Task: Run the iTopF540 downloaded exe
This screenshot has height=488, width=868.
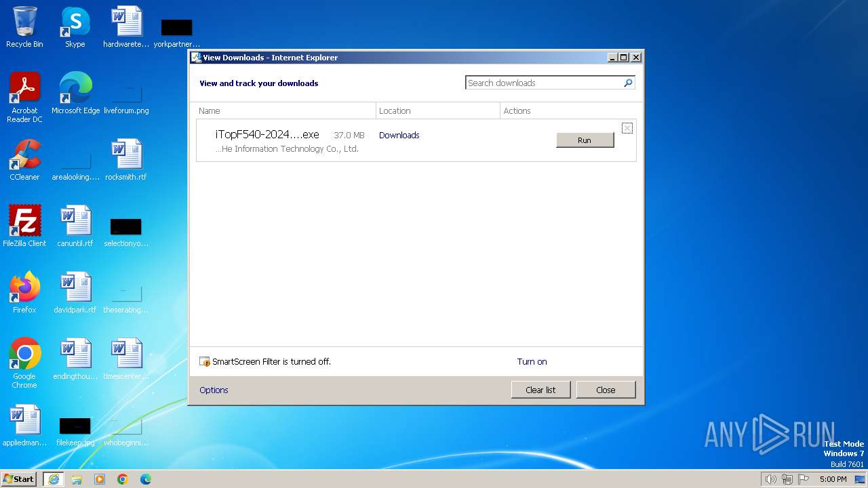Action: (585, 140)
